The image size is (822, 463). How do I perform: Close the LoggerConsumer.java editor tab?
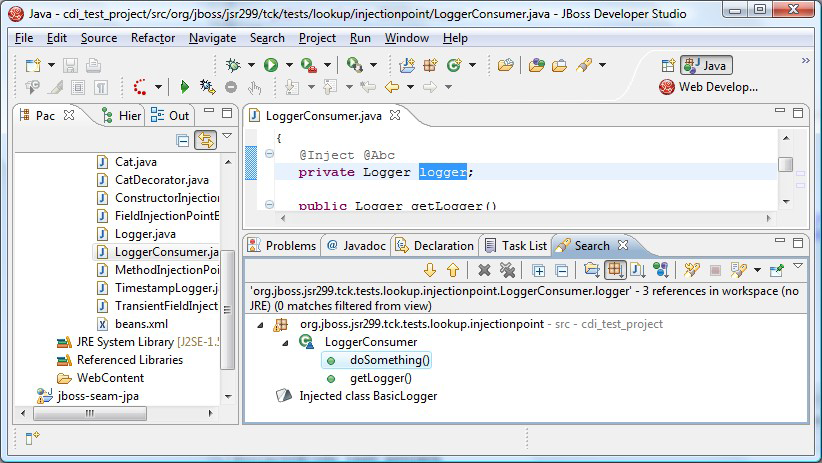[395, 115]
